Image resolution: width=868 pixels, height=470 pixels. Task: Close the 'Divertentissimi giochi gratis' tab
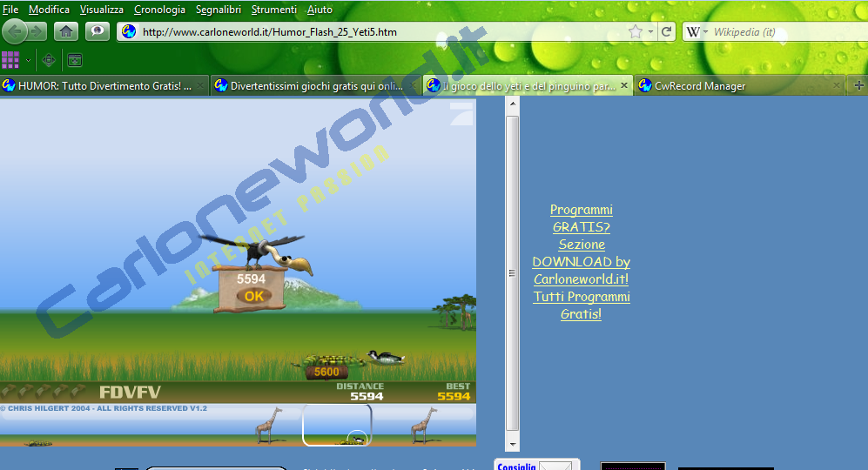(x=414, y=86)
